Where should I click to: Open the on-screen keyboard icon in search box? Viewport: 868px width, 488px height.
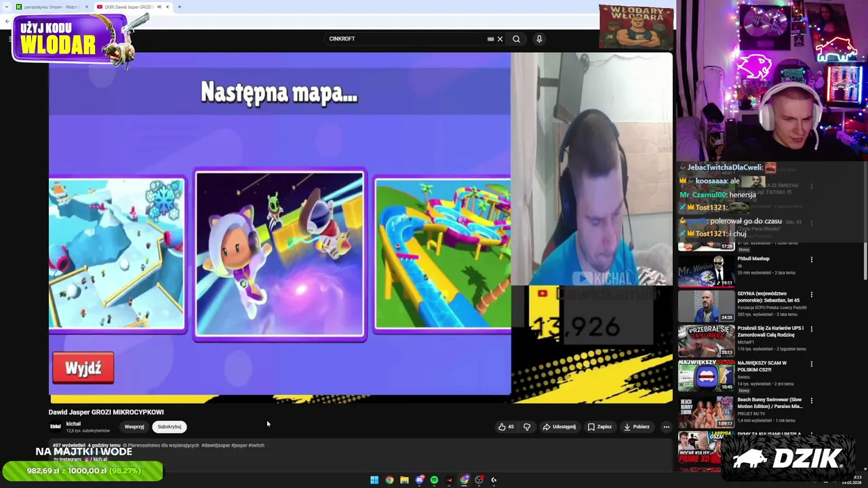pos(490,39)
